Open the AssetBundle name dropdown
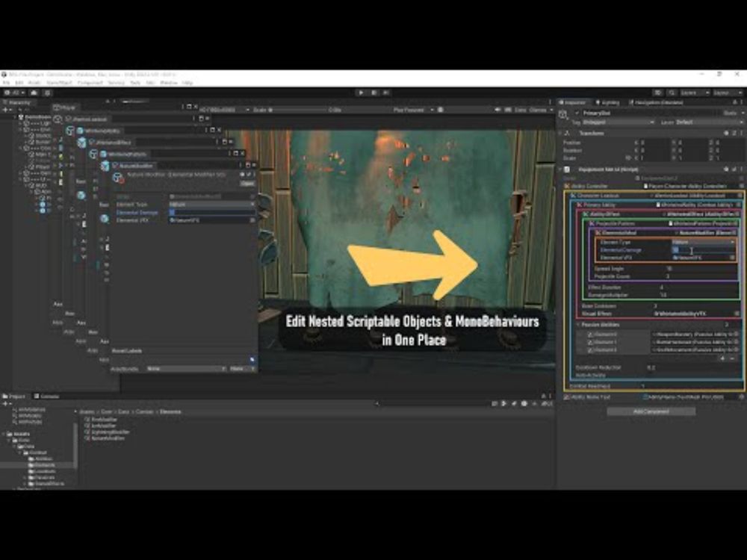The width and height of the screenshot is (747, 560). (x=186, y=369)
